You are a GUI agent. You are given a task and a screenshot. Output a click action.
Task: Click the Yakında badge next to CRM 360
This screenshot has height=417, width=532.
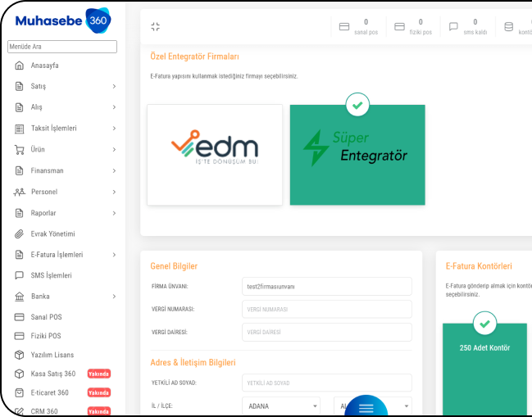(98, 411)
